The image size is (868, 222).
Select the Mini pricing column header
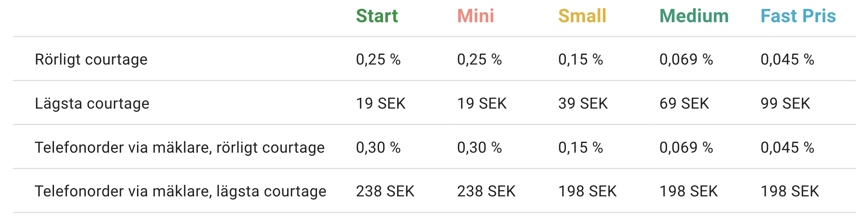pos(475,16)
